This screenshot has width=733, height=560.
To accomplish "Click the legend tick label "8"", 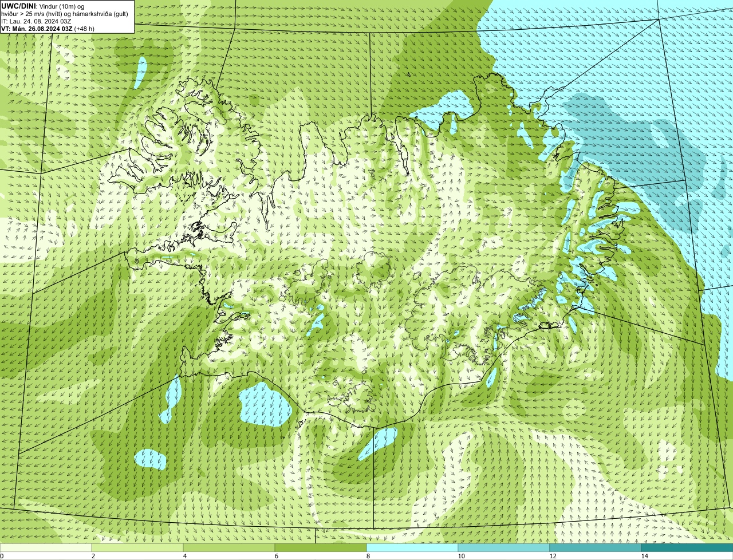I will pyautogui.click(x=368, y=556).
